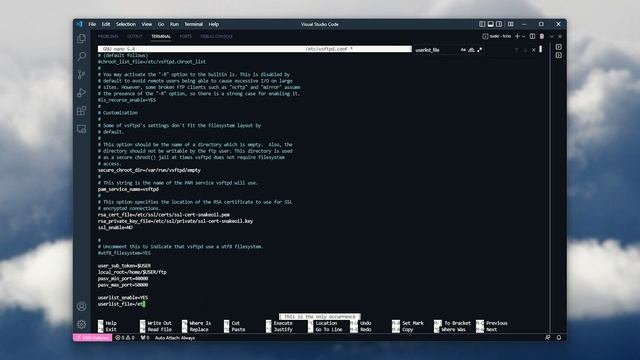This screenshot has width=640, height=360.
Task: Open notifications bell in status bar
Action: (559, 338)
